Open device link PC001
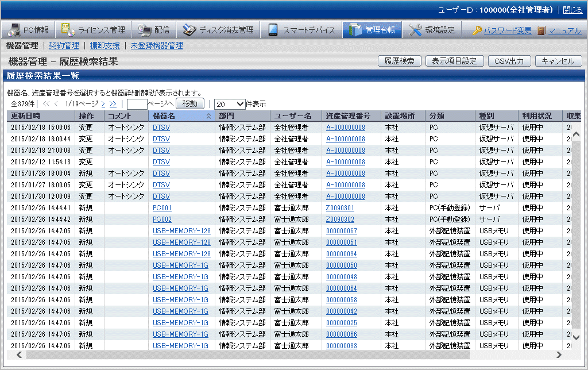 tap(162, 208)
